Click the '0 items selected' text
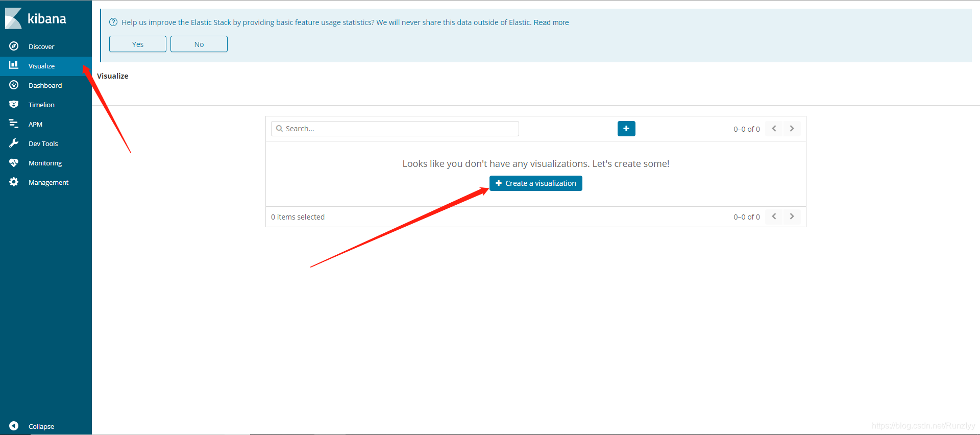Screen dimensions: 980x435 coord(298,217)
